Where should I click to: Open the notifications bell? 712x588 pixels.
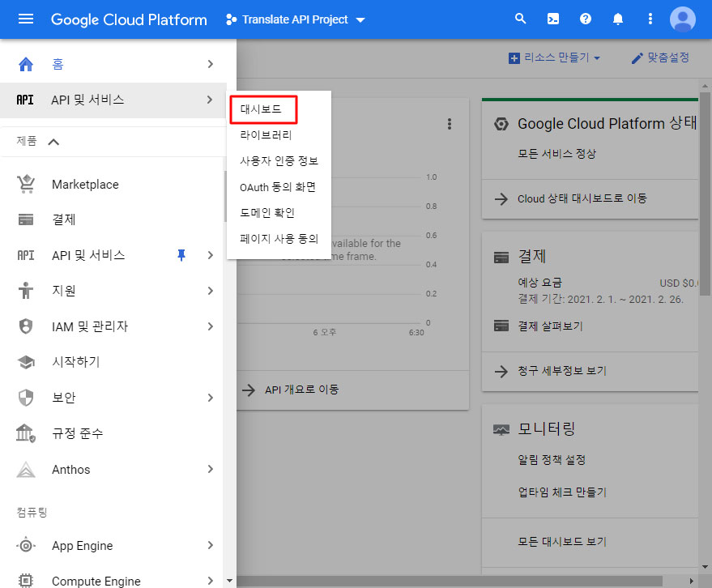[x=618, y=19]
